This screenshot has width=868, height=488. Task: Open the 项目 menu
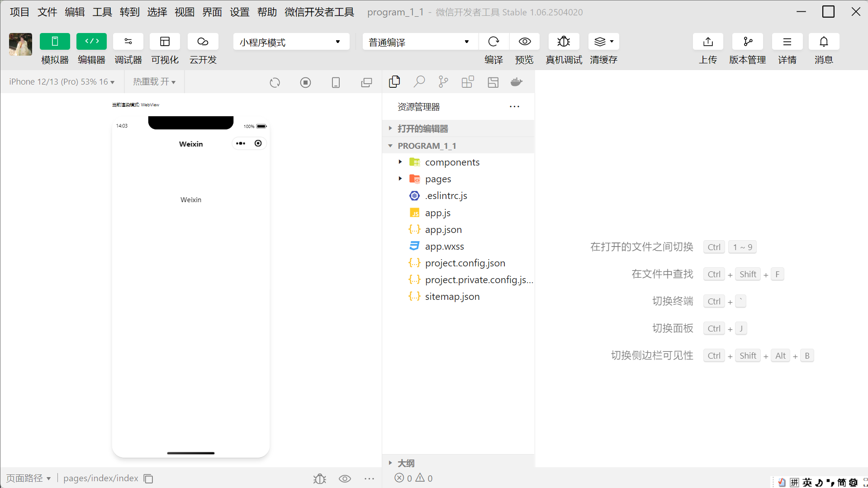(x=19, y=12)
